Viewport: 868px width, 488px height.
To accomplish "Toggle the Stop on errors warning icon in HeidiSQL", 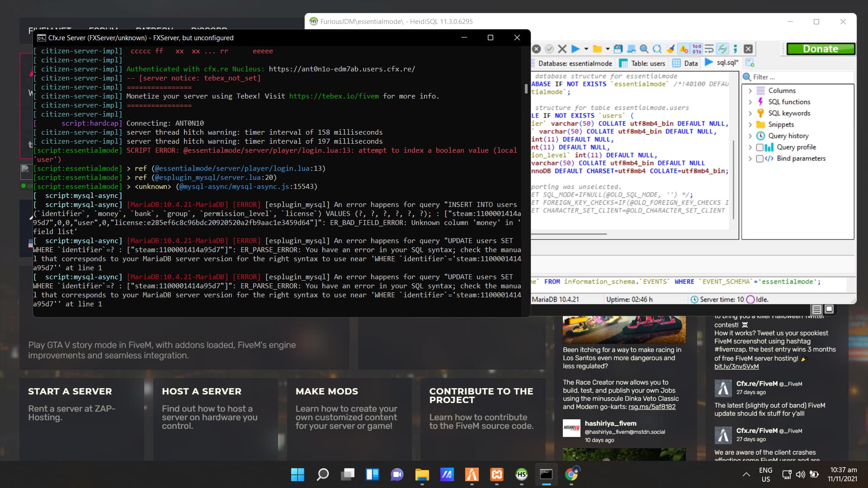I will tap(684, 49).
